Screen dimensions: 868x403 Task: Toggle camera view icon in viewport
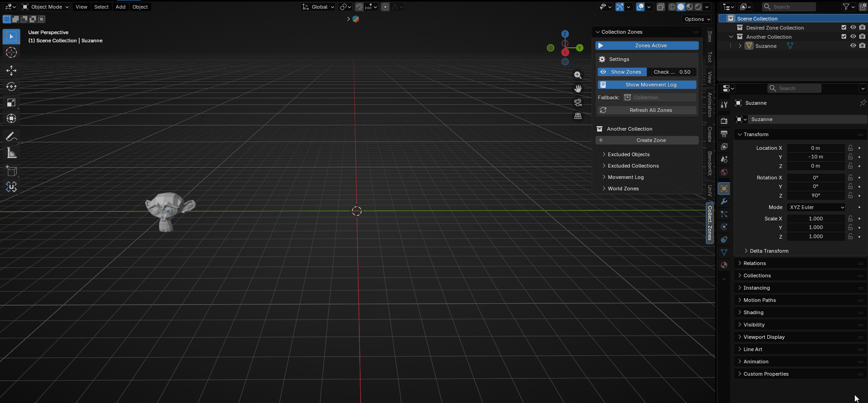click(x=578, y=102)
